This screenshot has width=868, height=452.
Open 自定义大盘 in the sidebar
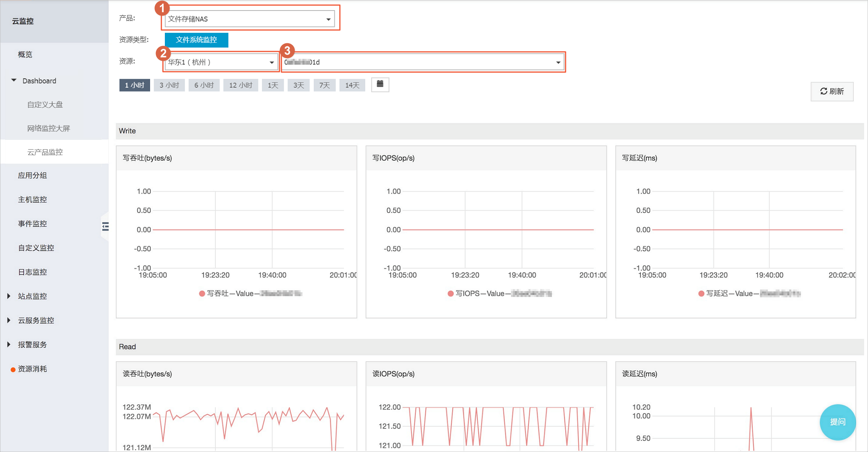tap(45, 104)
